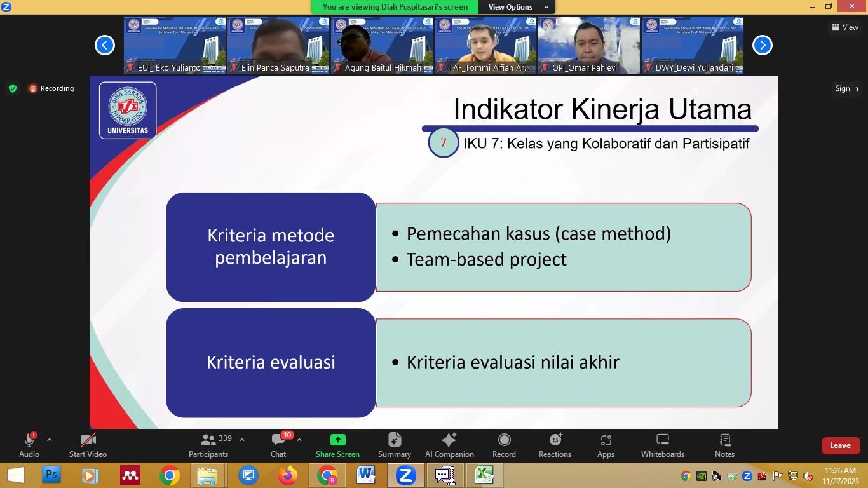
Task: Open Google Chrome from the taskbar
Action: (x=169, y=475)
